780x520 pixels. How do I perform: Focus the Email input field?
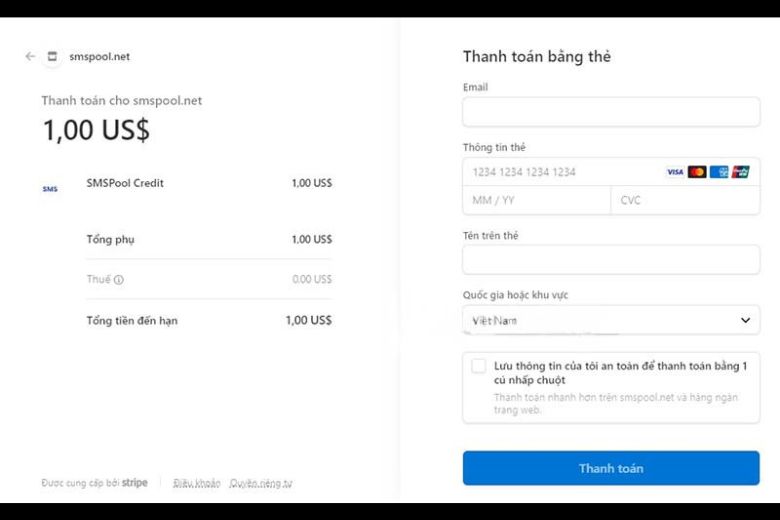610,112
